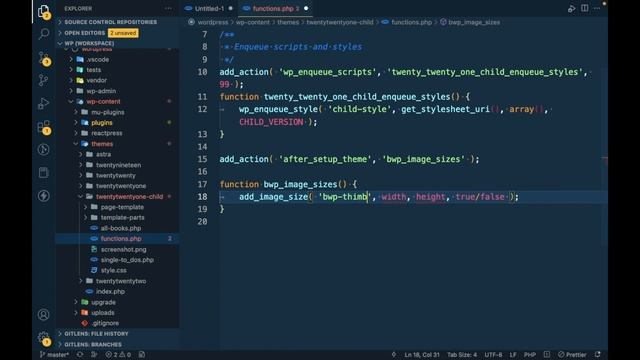Image resolution: width=640 pixels, height=360 pixels.
Task: Expand the tests folder
Action: click(93, 70)
